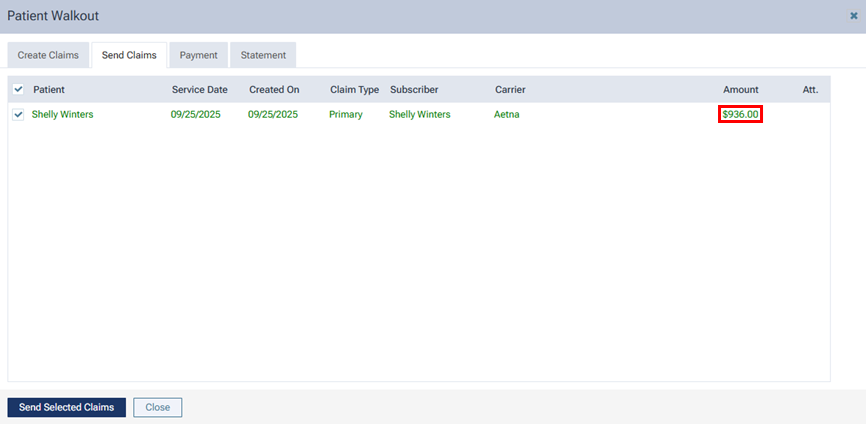Screen dimensions: 866x424
Task: Sort claims by Claim Type header
Action: pyautogui.click(x=354, y=90)
